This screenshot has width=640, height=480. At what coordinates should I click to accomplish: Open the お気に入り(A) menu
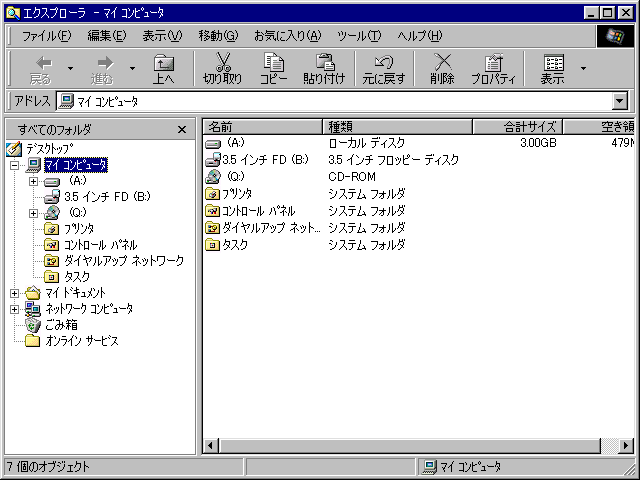(287, 36)
